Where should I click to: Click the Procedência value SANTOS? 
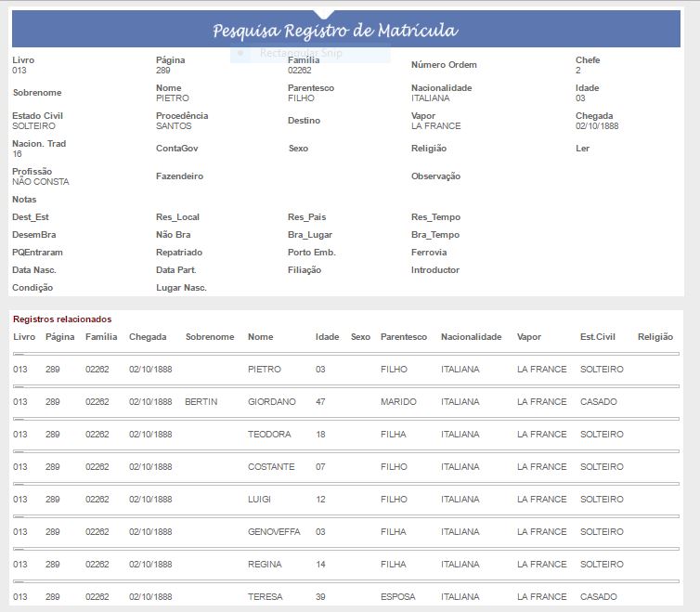point(174,126)
